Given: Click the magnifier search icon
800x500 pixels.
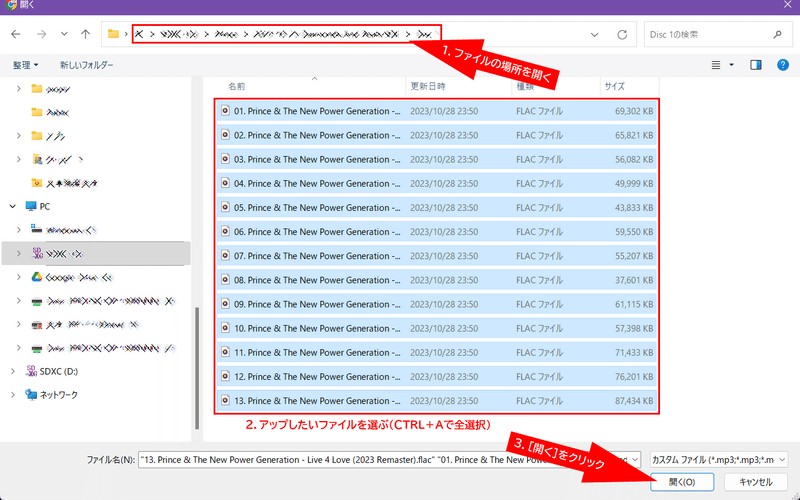Looking at the screenshot, I should pyautogui.click(x=777, y=35).
